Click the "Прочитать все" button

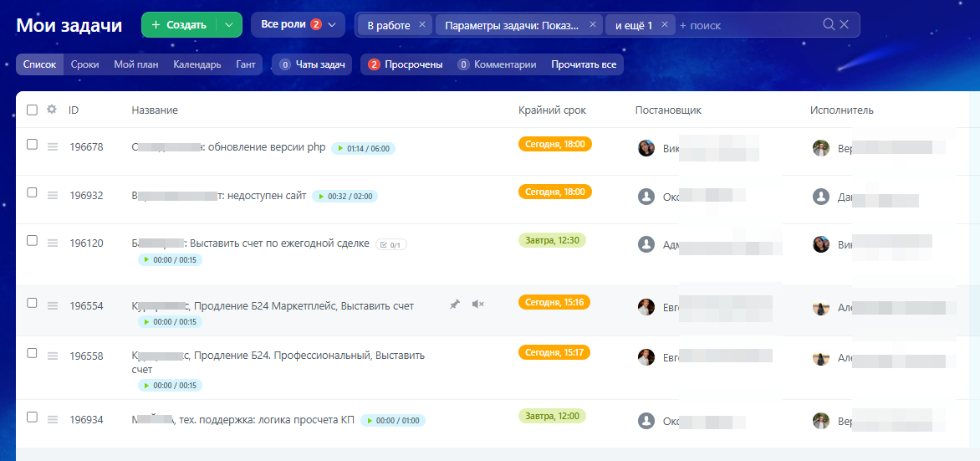click(x=584, y=64)
